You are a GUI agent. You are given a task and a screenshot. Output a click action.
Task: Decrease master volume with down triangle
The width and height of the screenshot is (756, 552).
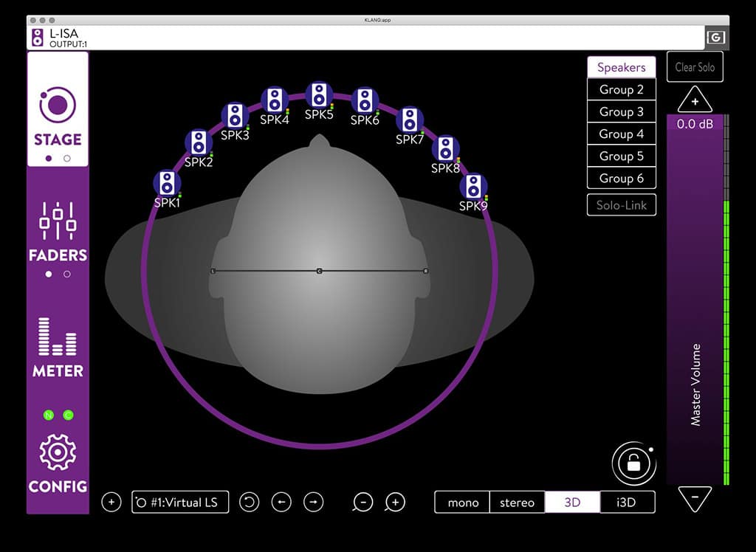695,499
